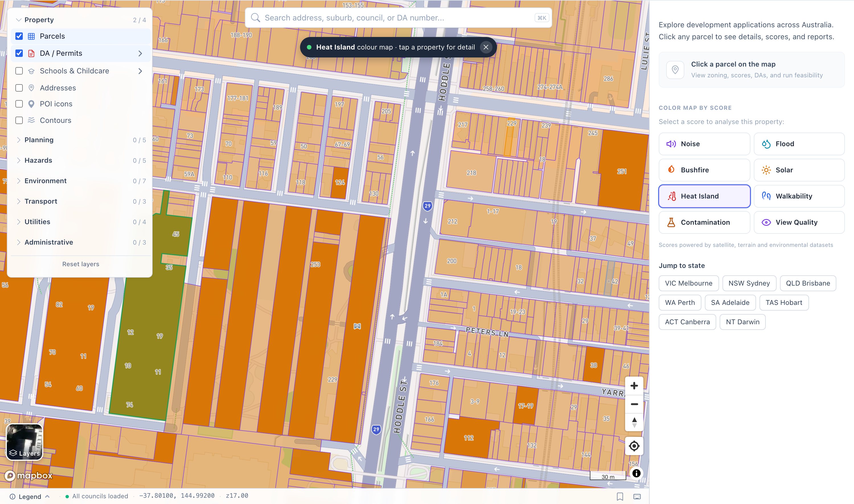Image resolution: width=854 pixels, height=504 pixels.
Task: Jump to TAS Hobart
Action: pyautogui.click(x=784, y=303)
